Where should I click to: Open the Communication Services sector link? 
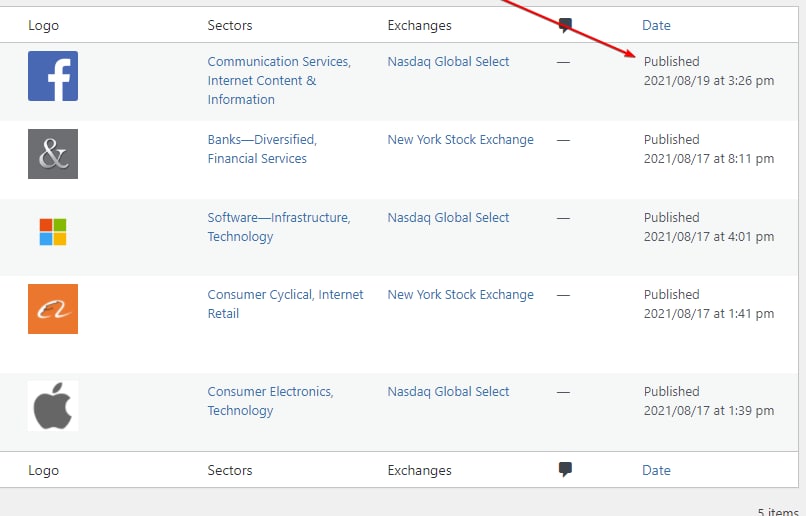point(278,61)
